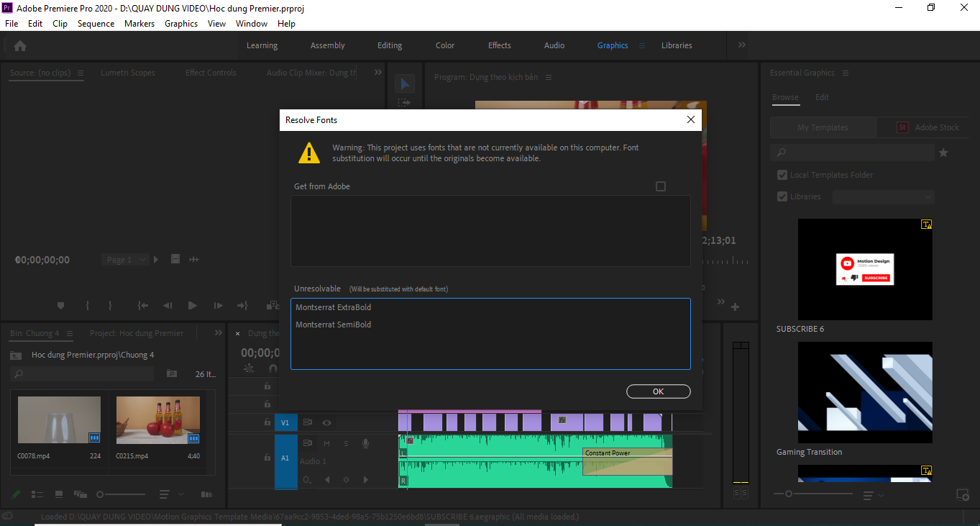Switch to the Audio workspace
980x526 pixels.
(554, 45)
